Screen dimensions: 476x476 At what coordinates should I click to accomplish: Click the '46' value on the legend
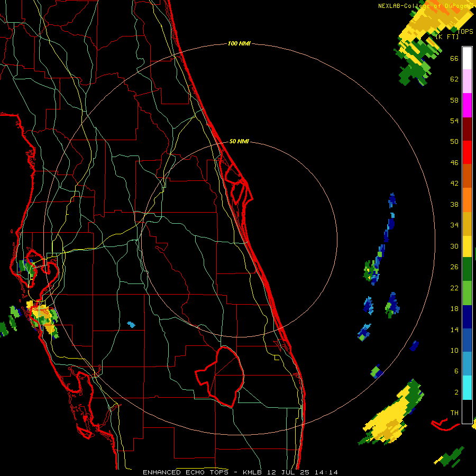(x=454, y=163)
